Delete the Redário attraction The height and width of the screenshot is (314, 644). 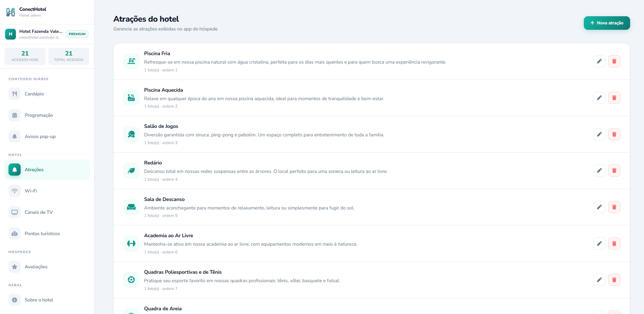pos(614,171)
